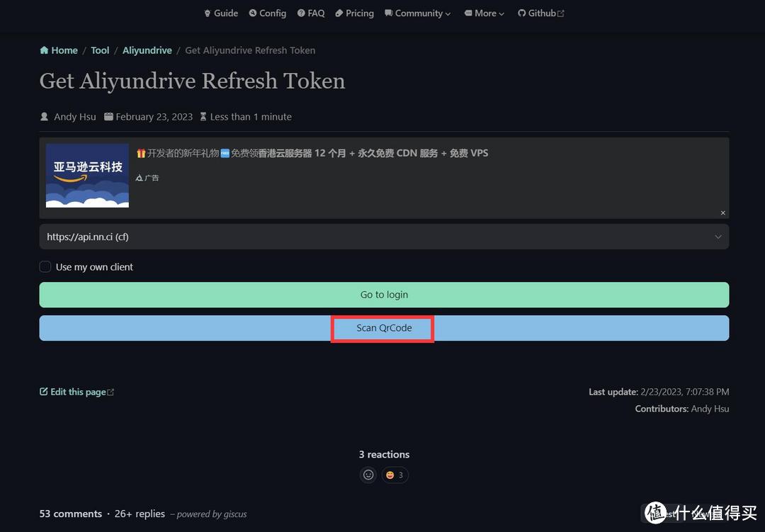This screenshot has height=532, width=765.
Task: Click the smiley add-reaction icon
Action: pos(368,475)
